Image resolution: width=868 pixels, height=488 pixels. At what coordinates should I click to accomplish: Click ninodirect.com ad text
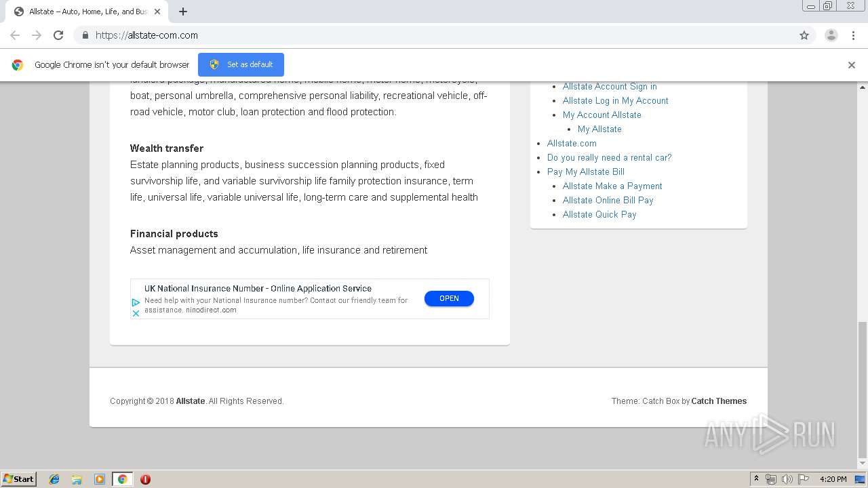[x=211, y=310]
